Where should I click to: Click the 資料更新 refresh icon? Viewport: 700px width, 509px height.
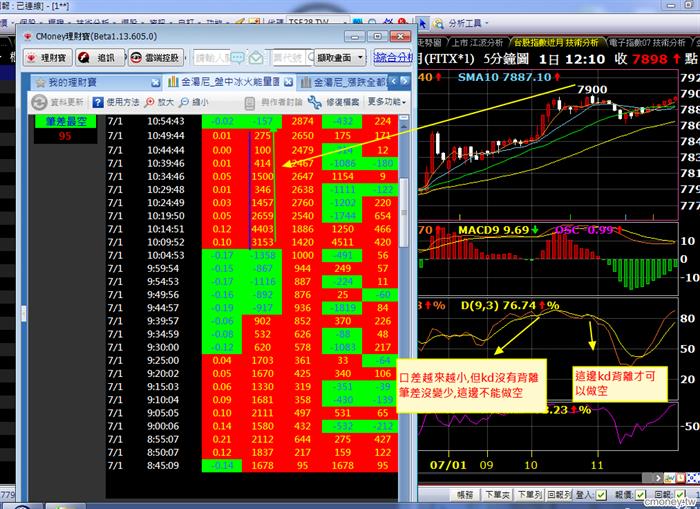click(39, 102)
